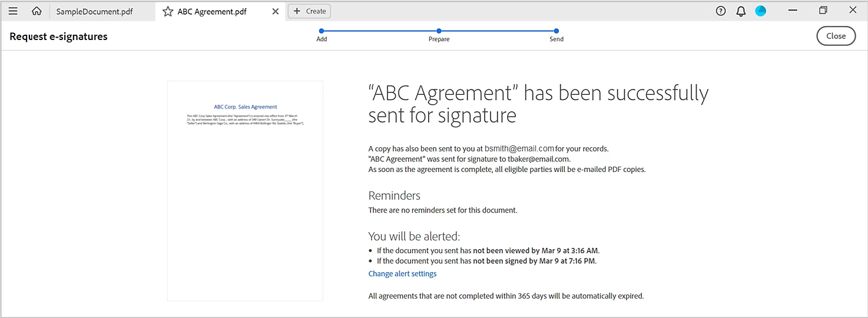The height and width of the screenshot is (318, 868).
Task: Open the ABC Corp. Sales Agreement thumbnail
Action: pos(245,191)
